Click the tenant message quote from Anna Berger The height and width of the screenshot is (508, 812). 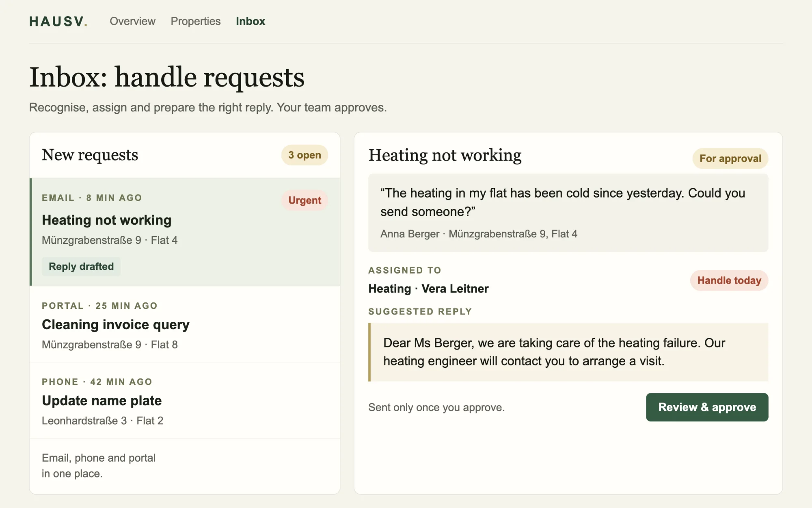(x=568, y=213)
